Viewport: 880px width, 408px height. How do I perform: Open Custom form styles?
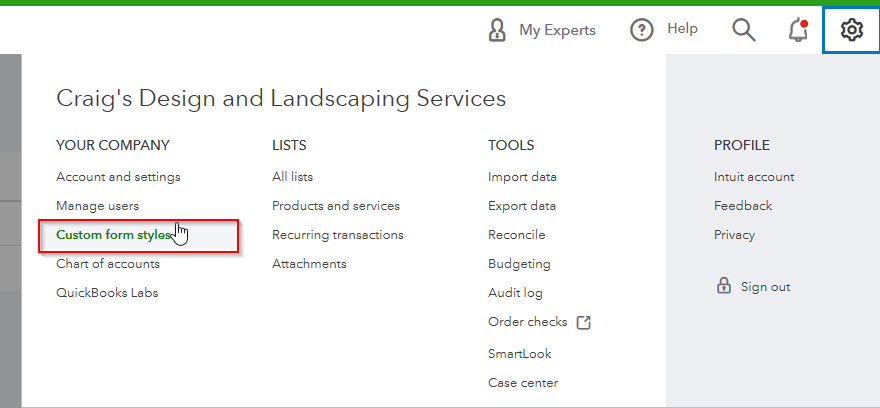coord(113,235)
